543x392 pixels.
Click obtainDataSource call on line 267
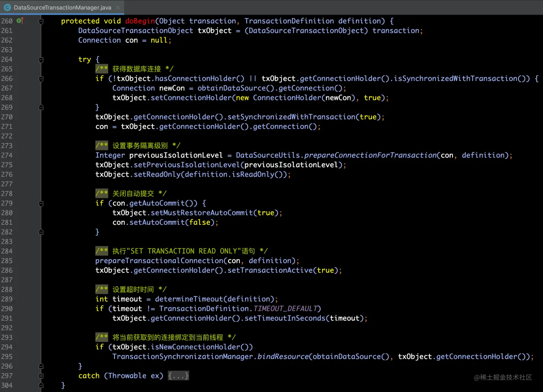(232, 88)
